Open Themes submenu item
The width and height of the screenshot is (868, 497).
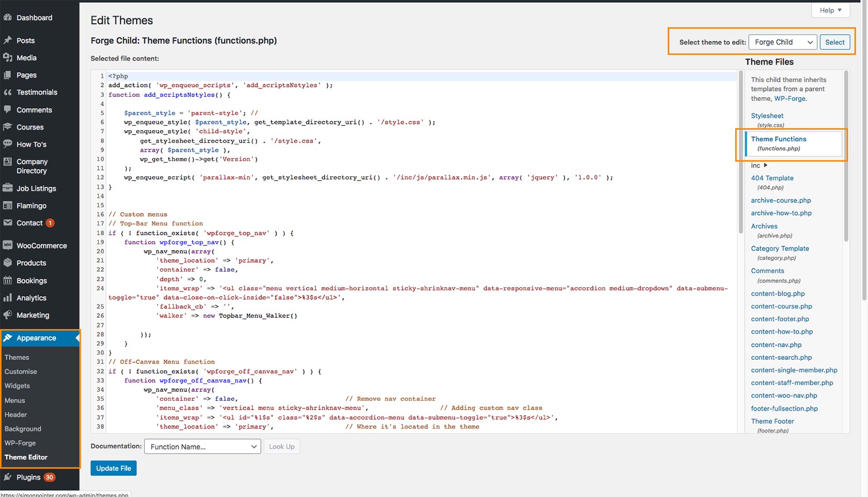[x=17, y=357]
